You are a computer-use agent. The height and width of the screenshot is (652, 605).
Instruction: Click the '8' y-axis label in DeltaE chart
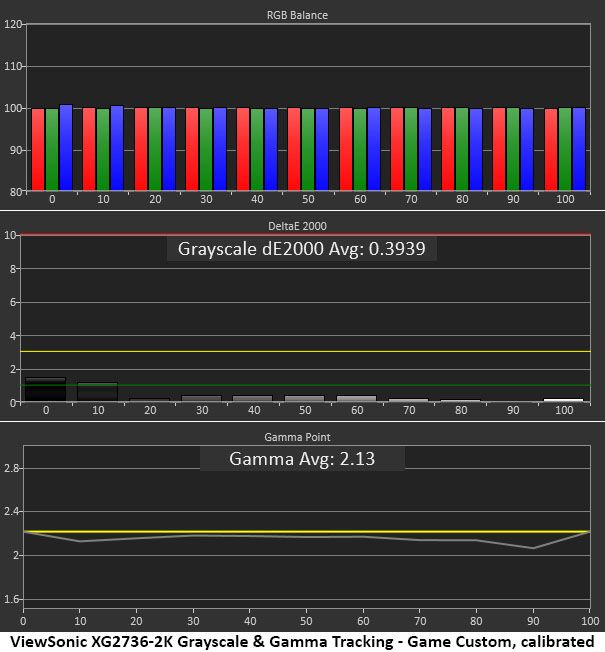pyautogui.click(x=13, y=269)
